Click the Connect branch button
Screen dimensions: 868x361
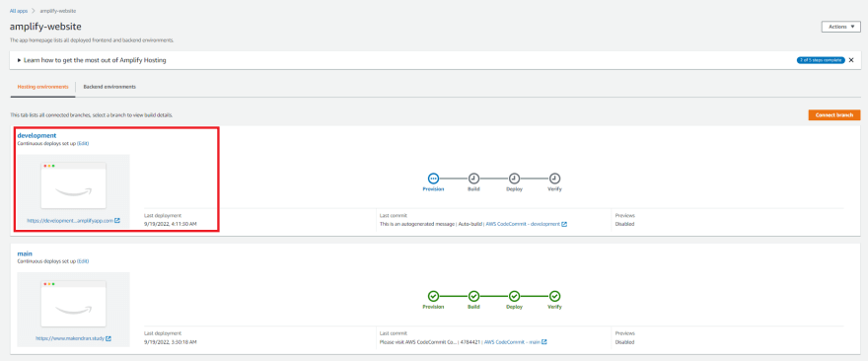834,114
